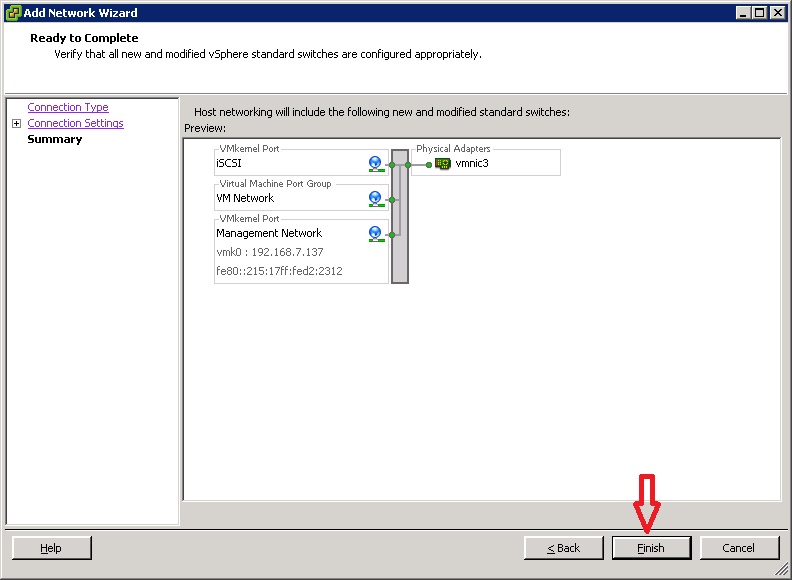Expand the Connection Settings tree node

click(16, 123)
